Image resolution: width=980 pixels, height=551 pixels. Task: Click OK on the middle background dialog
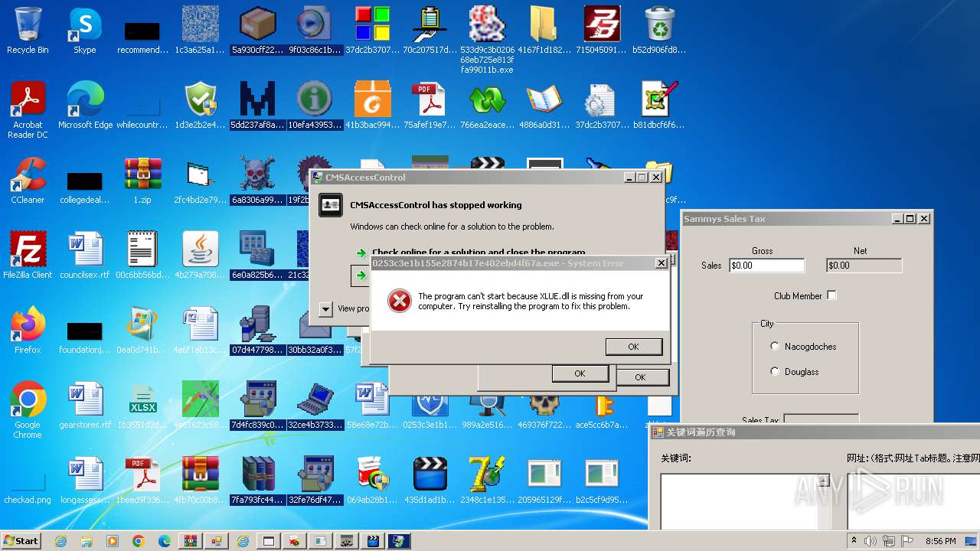tap(580, 373)
